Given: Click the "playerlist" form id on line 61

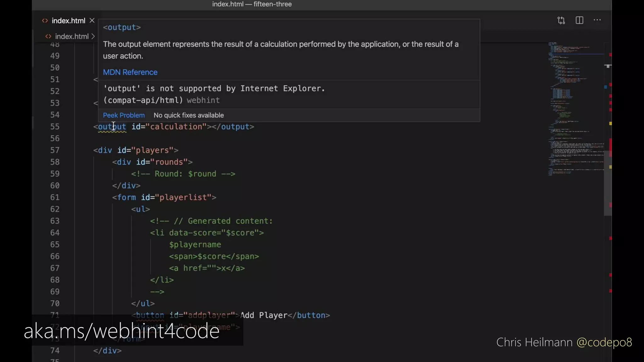Looking at the screenshot, I should pyautogui.click(x=183, y=197).
